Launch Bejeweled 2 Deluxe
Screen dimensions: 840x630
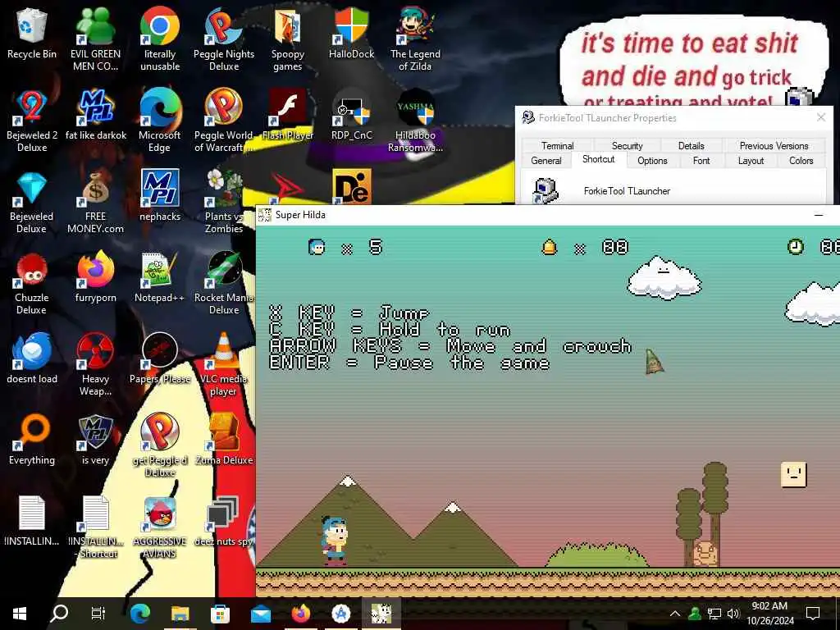click(32, 121)
